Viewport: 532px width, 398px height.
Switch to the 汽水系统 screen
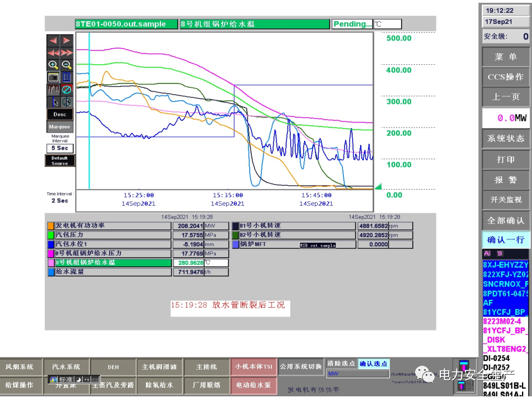coord(66,367)
